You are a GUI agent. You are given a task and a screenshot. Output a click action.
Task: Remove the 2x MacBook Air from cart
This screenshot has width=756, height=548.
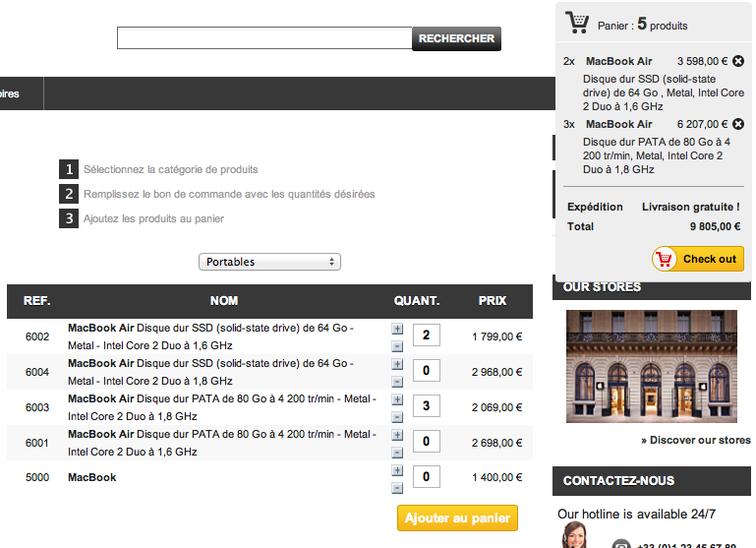(x=738, y=61)
